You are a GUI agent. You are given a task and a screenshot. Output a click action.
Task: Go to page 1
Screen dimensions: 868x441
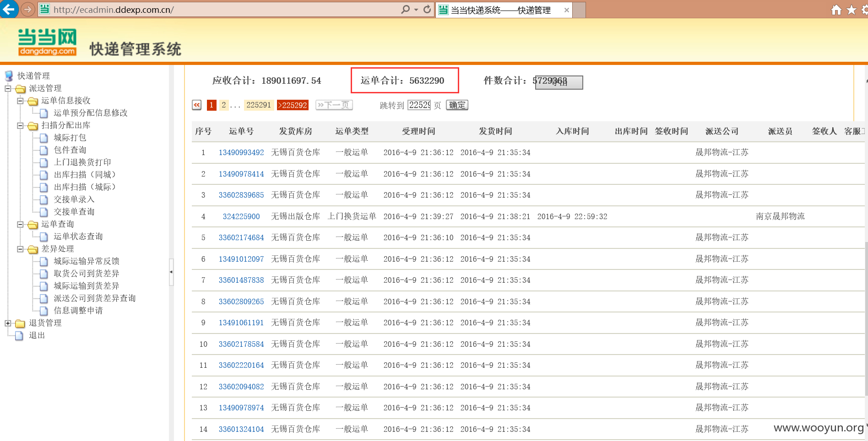pyautogui.click(x=212, y=105)
